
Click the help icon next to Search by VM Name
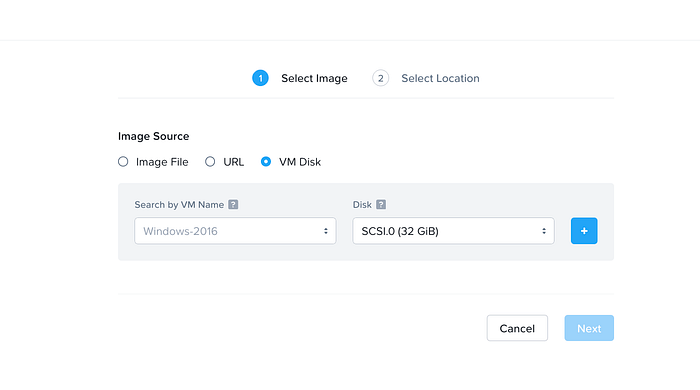click(x=233, y=204)
